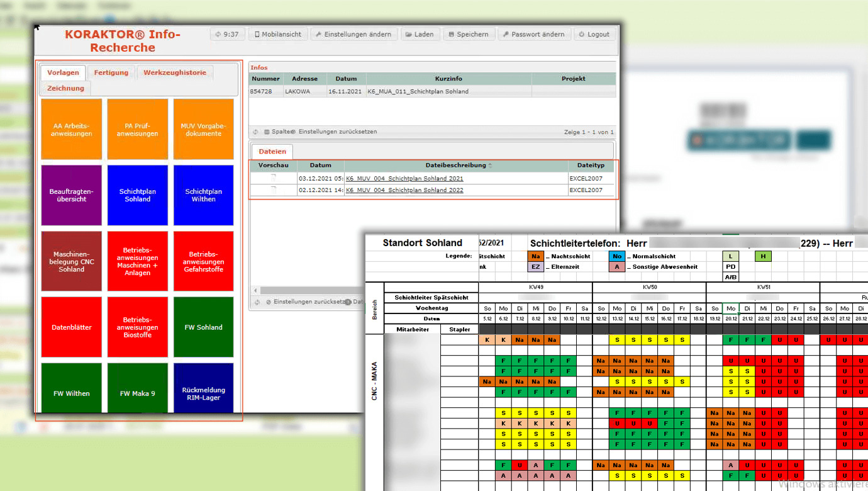Image resolution: width=868 pixels, height=491 pixels.
Task: Switch to the Werkzeughistorie tab
Action: click(x=174, y=72)
